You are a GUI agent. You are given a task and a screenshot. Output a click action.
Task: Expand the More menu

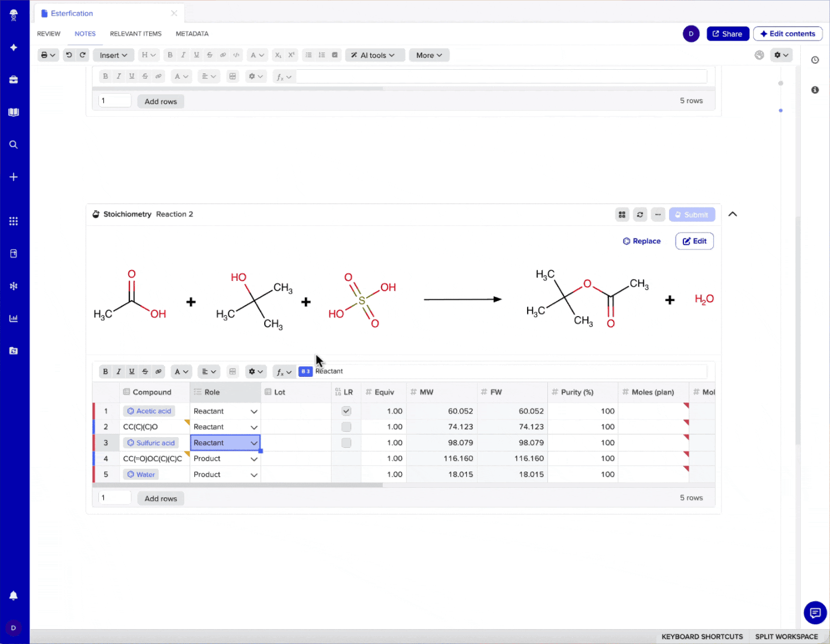coord(429,55)
